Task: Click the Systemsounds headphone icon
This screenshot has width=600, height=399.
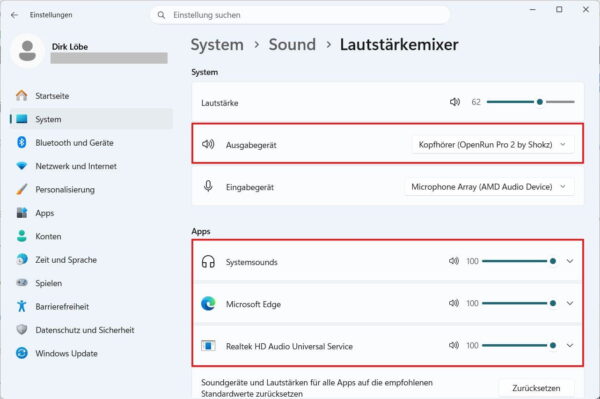Action: [208, 262]
